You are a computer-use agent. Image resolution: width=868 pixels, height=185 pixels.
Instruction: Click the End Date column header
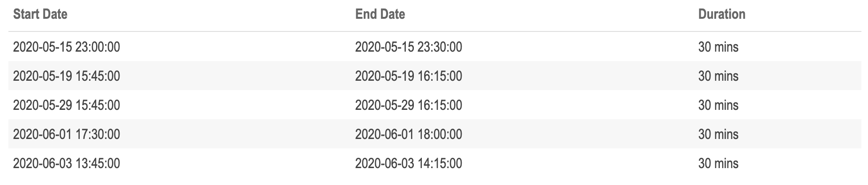click(x=380, y=14)
